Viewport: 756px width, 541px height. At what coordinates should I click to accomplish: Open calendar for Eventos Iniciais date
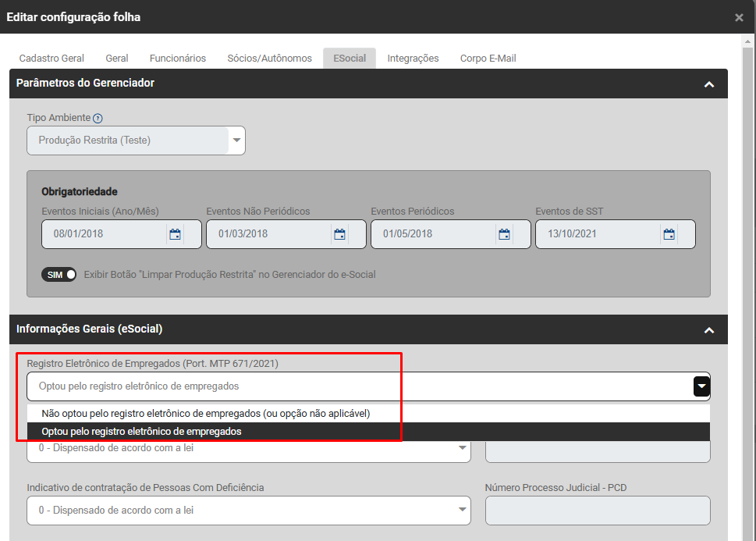tap(175, 234)
